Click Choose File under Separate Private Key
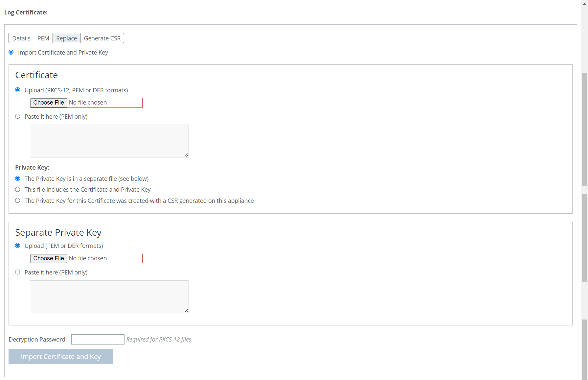Viewport: 588px width, 380px height. click(x=49, y=258)
